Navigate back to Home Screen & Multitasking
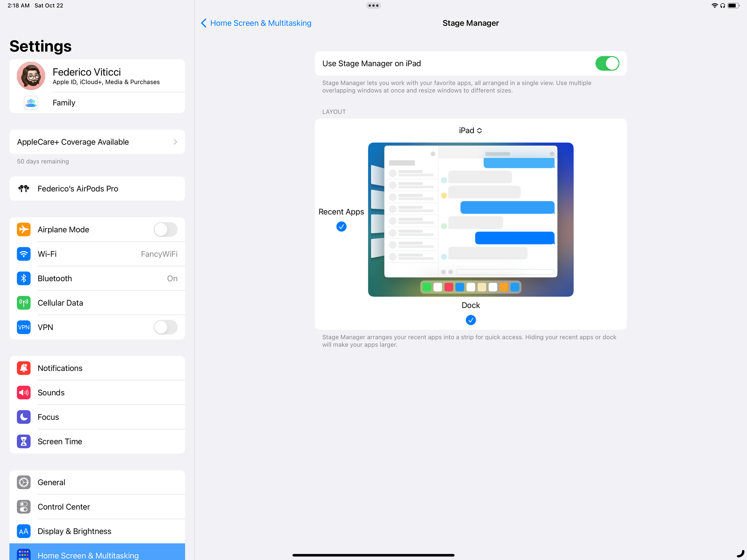 point(256,23)
